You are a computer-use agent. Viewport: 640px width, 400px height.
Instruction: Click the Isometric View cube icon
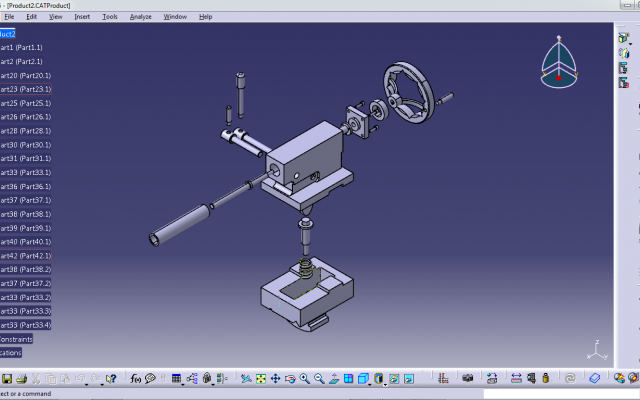pos(363,378)
